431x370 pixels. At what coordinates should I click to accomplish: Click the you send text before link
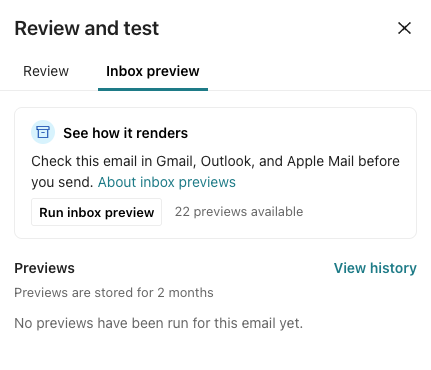(62, 182)
